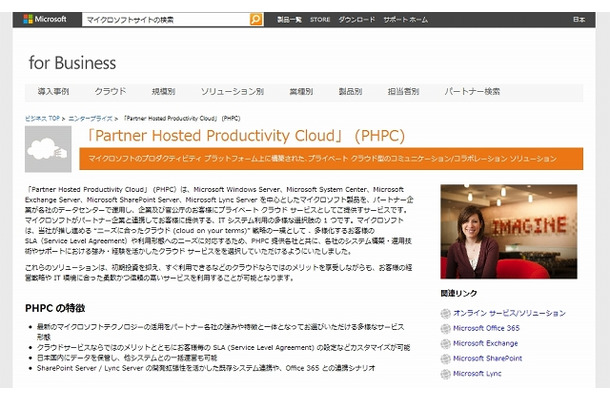
Task: Click globe icon next to Microsoft Office 365
Action: (x=445, y=327)
